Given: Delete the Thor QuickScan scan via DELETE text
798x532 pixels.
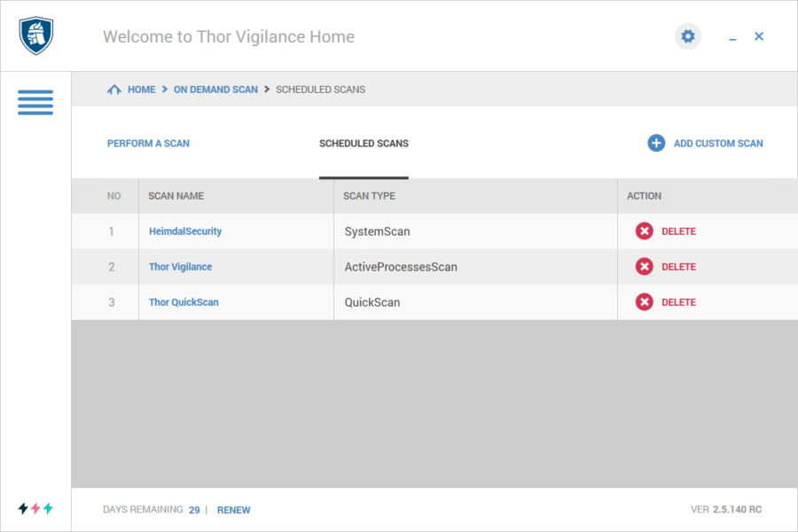Looking at the screenshot, I should click(678, 302).
